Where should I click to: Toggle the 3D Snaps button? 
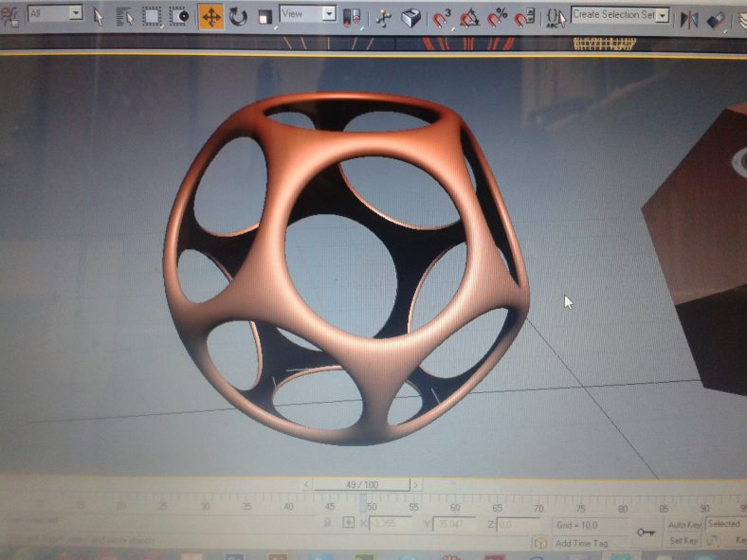tap(442, 18)
